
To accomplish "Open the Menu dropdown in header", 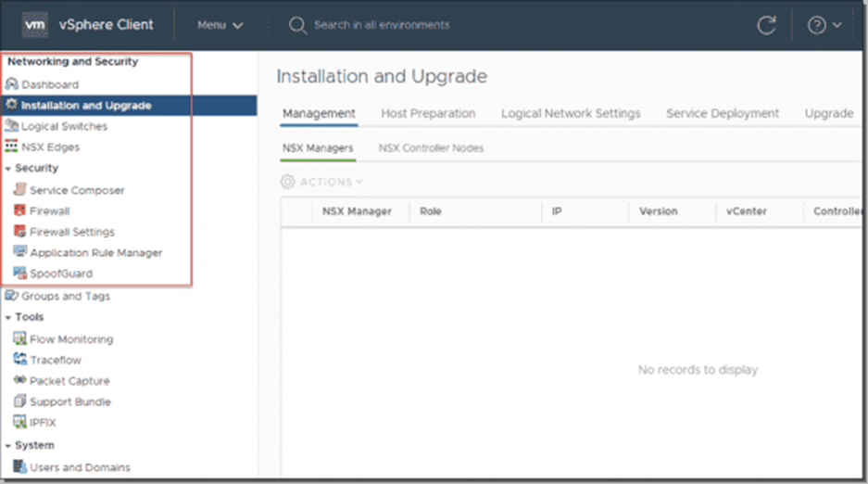I will [220, 25].
